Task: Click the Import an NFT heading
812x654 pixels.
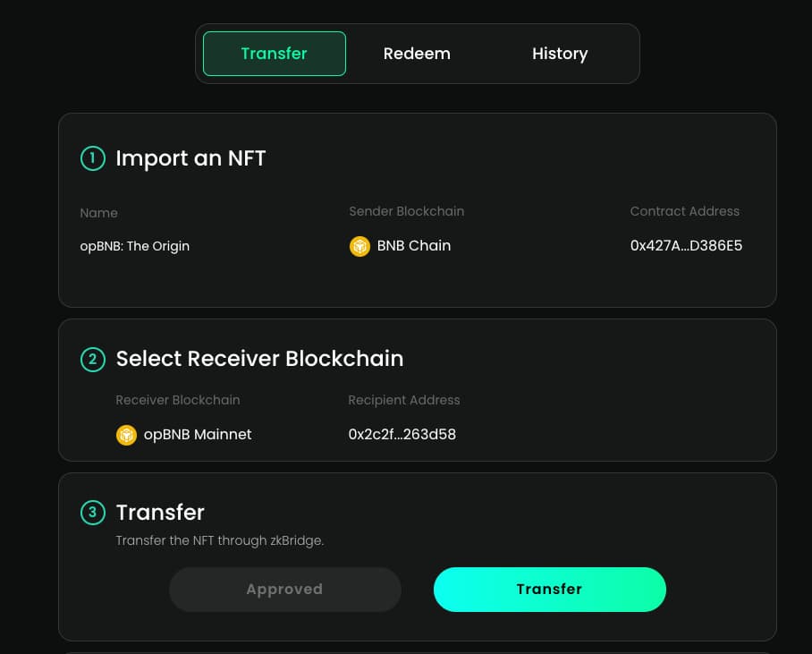Action: point(190,158)
